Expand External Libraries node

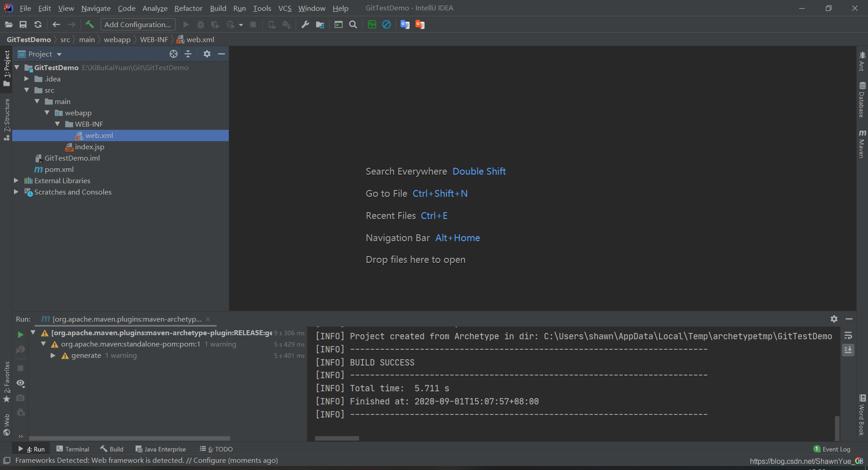click(x=16, y=180)
